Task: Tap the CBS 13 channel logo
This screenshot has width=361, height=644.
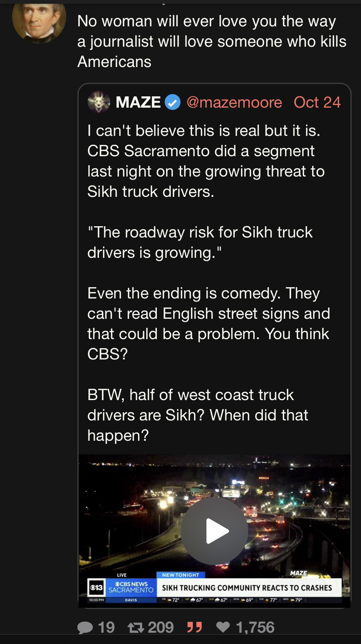Action: point(97,587)
